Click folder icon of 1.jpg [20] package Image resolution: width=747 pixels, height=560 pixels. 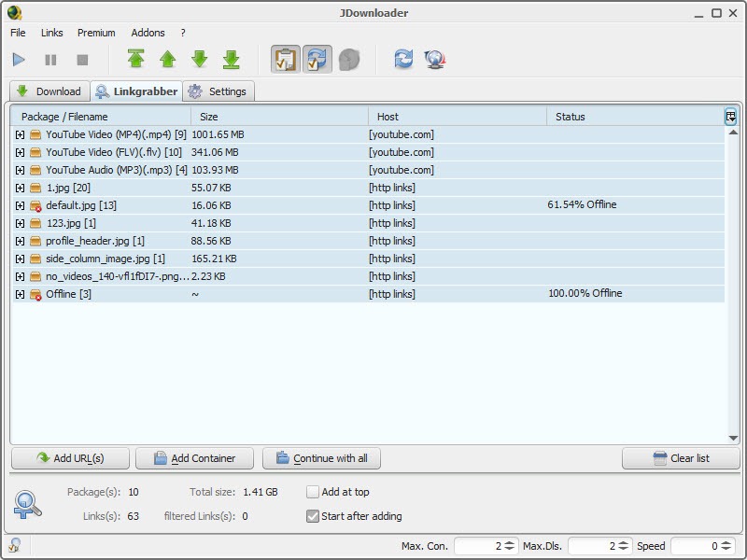click(35, 188)
